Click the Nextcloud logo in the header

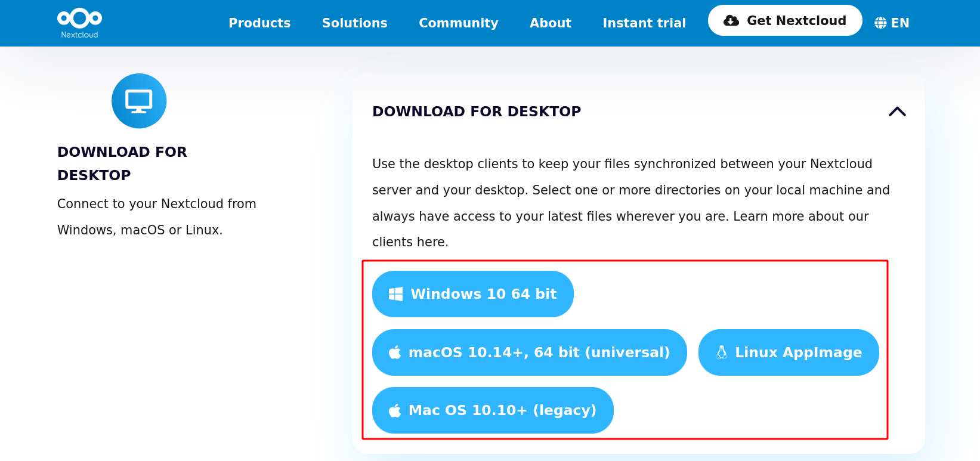tap(79, 23)
